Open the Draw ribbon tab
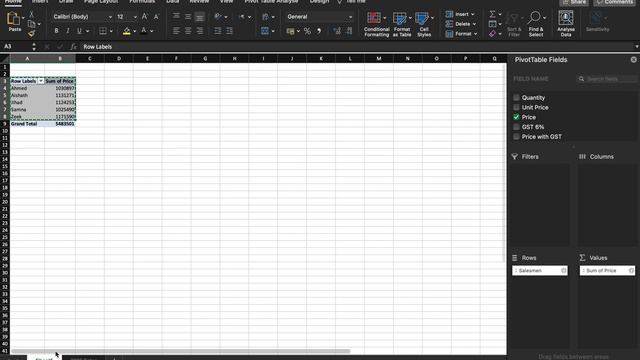640x360 pixels. (66, 2)
